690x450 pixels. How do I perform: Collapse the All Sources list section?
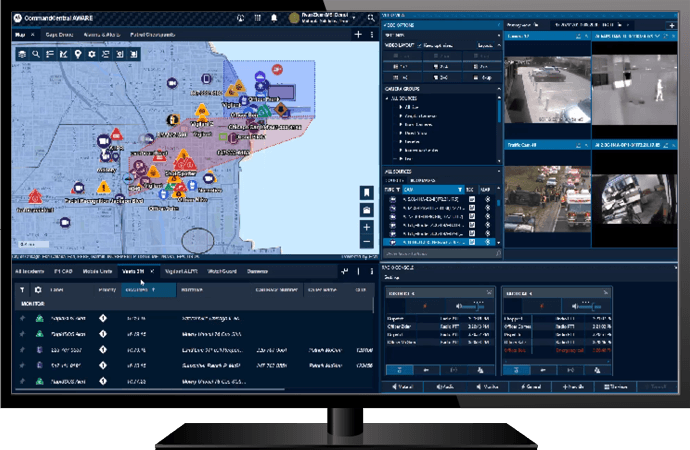[x=499, y=171]
